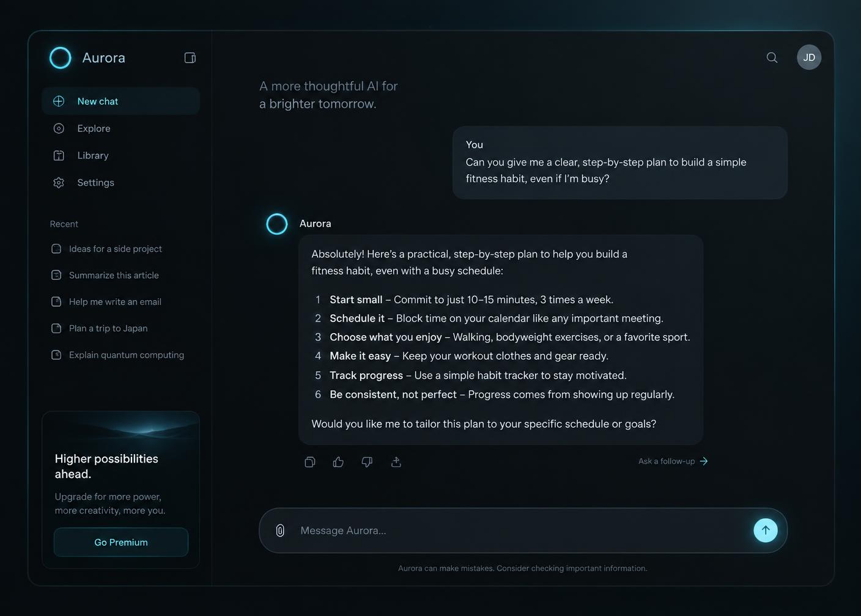The height and width of the screenshot is (616, 861).
Task: Open recent chat Ideas for a side project
Action: coord(116,249)
